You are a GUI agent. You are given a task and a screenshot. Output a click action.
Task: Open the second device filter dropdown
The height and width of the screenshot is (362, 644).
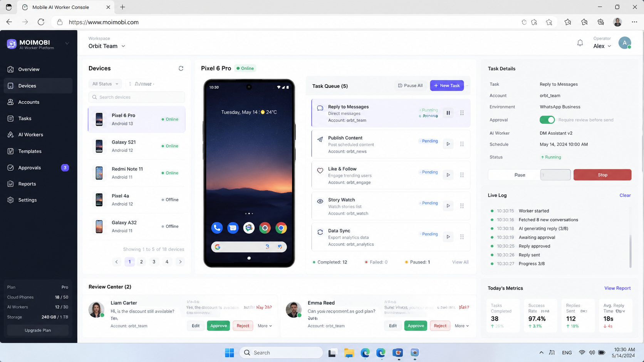141,84
